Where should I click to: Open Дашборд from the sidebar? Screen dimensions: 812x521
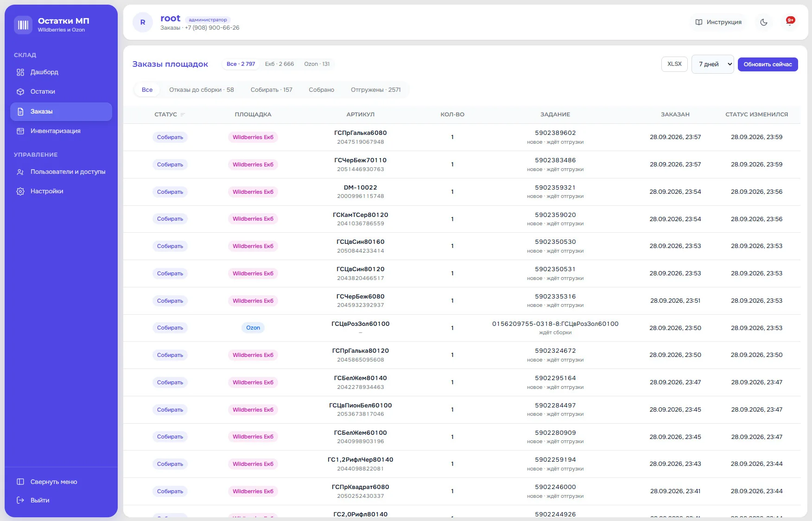[61, 72]
